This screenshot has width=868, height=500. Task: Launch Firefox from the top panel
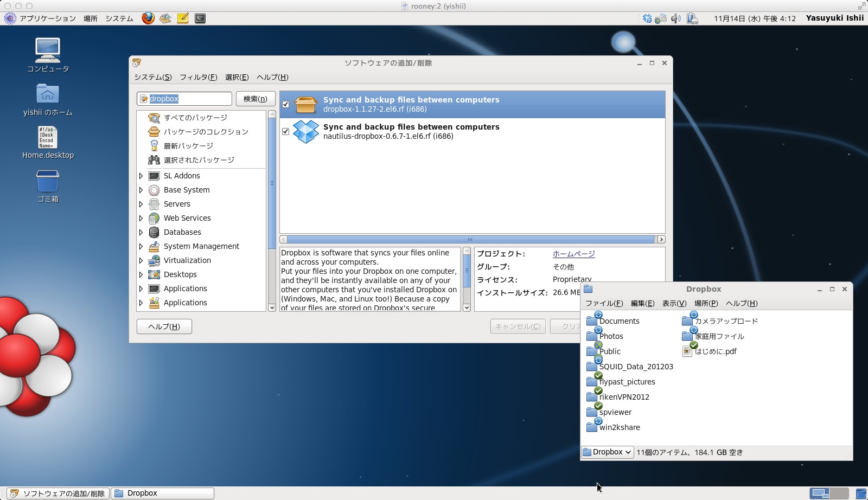tap(148, 18)
